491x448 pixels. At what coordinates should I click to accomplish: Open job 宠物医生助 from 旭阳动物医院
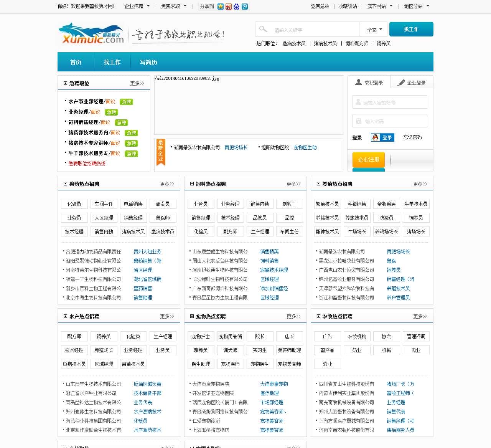click(305, 147)
